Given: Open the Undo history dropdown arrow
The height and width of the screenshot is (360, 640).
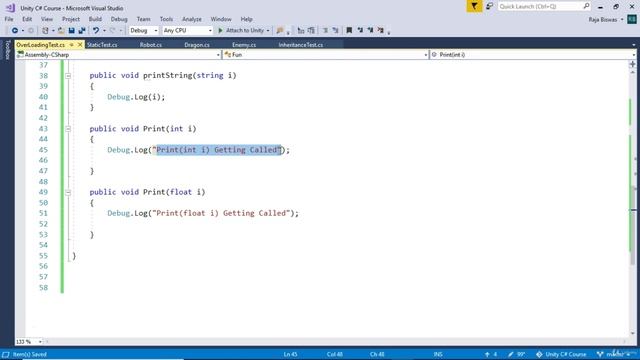Looking at the screenshot, I should point(104,31).
